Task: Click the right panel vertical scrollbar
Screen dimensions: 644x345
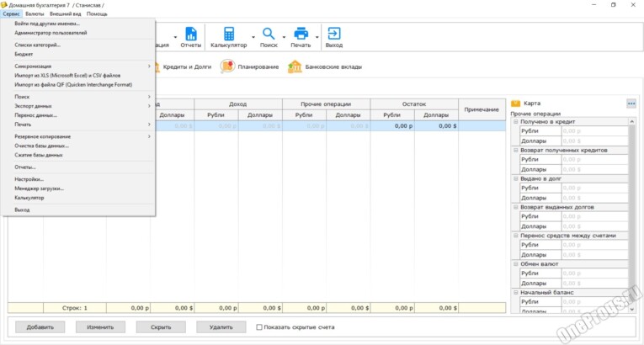Action: coord(632,215)
